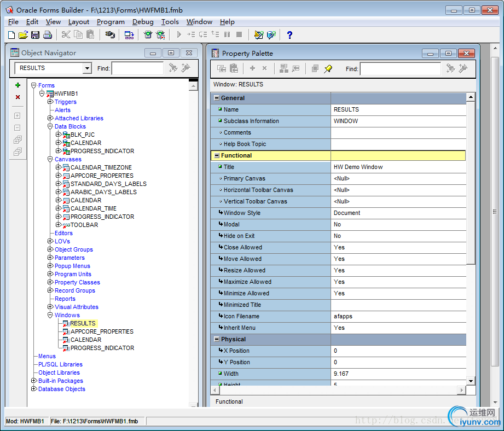Collapse the Physical property section
Image resolution: width=504 pixels, height=431 pixels.
click(217, 339)
